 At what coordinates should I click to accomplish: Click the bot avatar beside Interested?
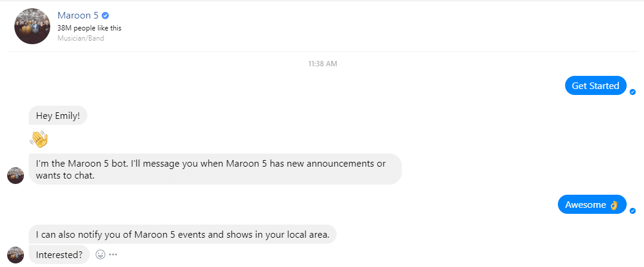(x=16, y=254)
